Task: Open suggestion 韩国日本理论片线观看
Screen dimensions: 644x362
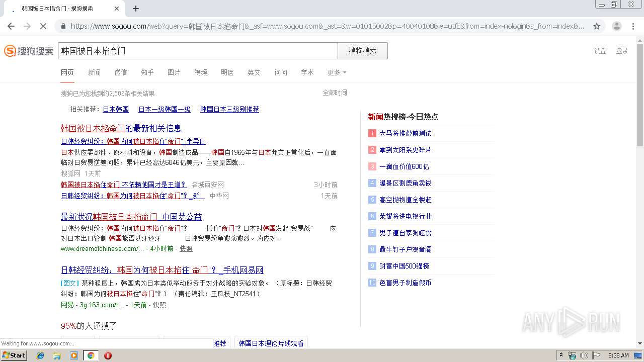Action: [271, 343]
